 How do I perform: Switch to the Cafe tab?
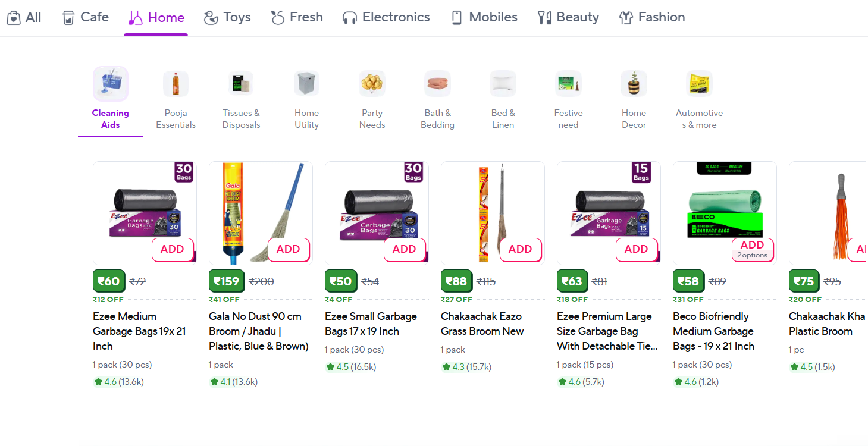pyautogui.click(x=86, y=17)
